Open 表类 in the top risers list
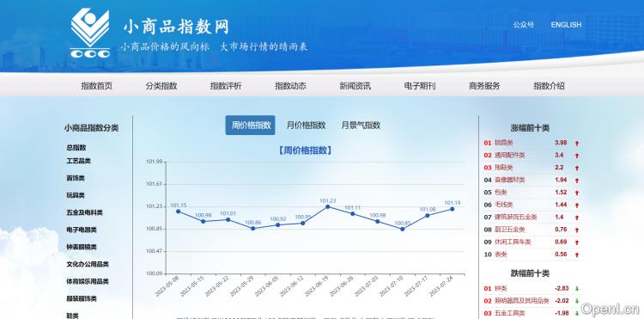 click(x=501, y=254)
